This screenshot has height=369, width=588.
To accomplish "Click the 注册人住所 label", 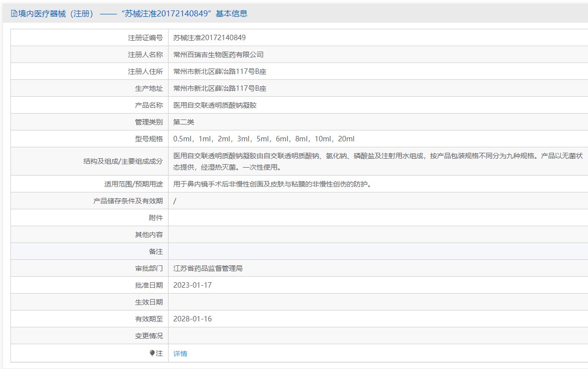I will [145, 71].
